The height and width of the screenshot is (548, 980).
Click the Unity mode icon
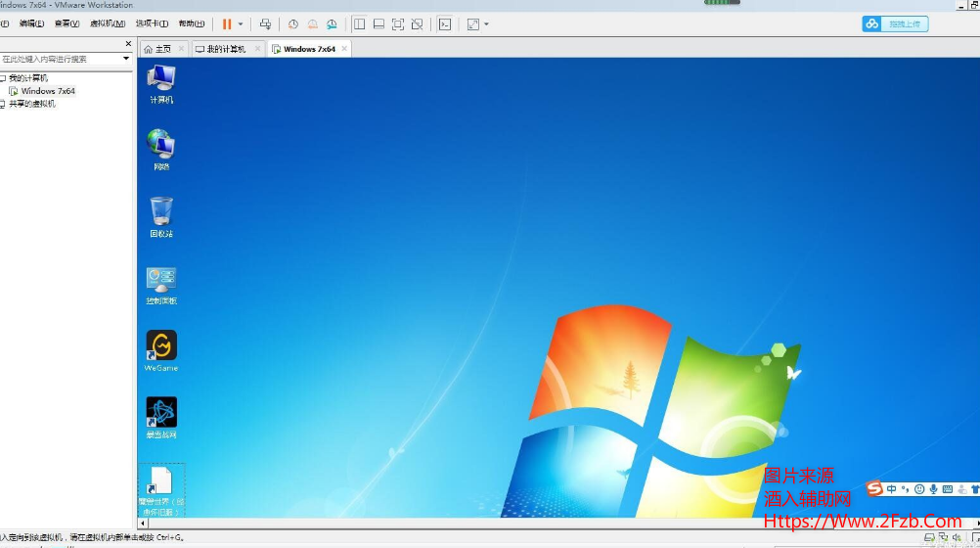(418, 23)
